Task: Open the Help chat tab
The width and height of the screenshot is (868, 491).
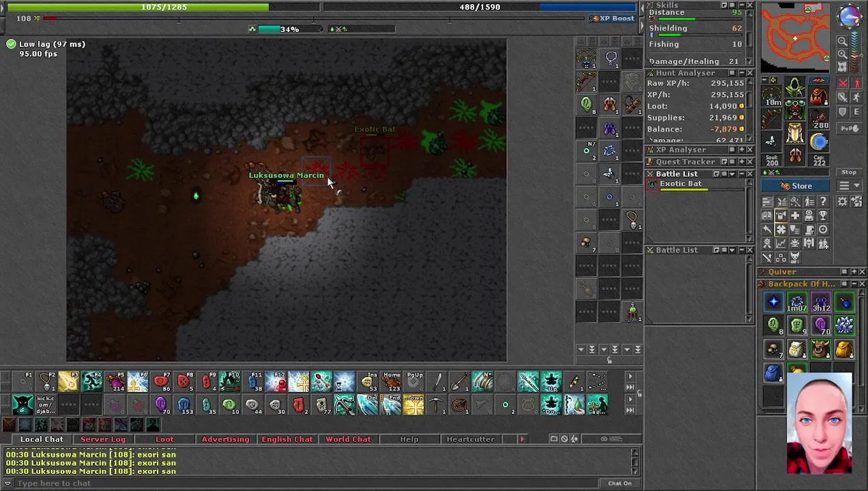Action: click(x=409, y=439)
